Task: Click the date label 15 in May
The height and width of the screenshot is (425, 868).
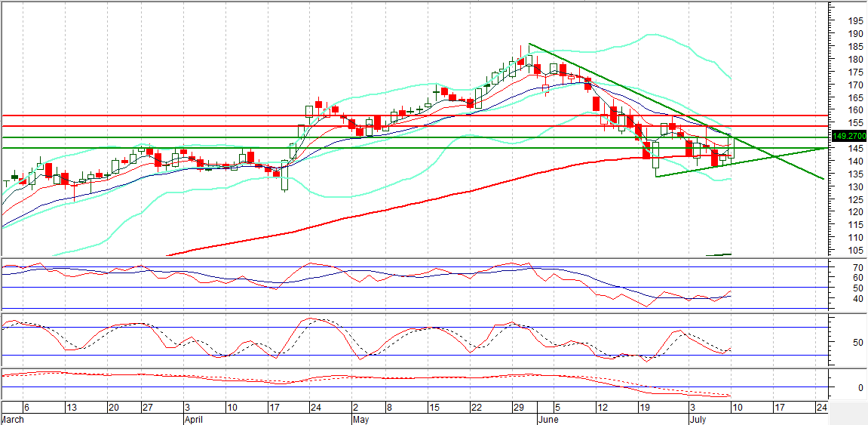Action: [434, 408]
